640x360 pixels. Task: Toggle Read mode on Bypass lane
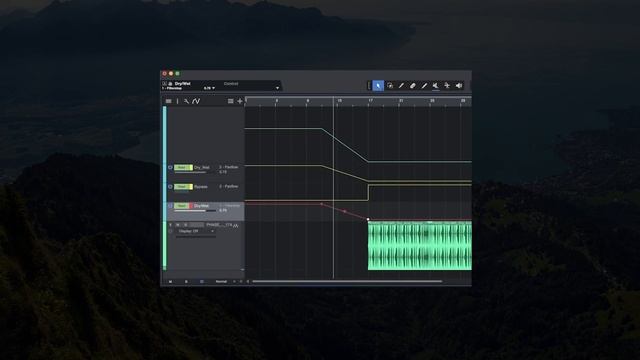181,187
